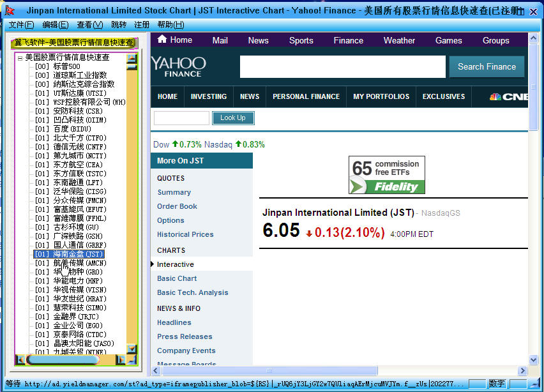Open the Interactive chart link
The height and width of the screenshot is (392, 544).
tap(176, 264)
